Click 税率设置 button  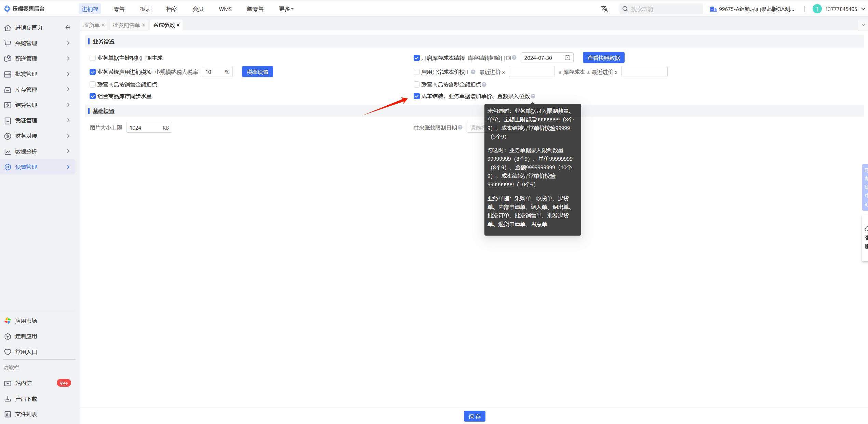point(257,72)
